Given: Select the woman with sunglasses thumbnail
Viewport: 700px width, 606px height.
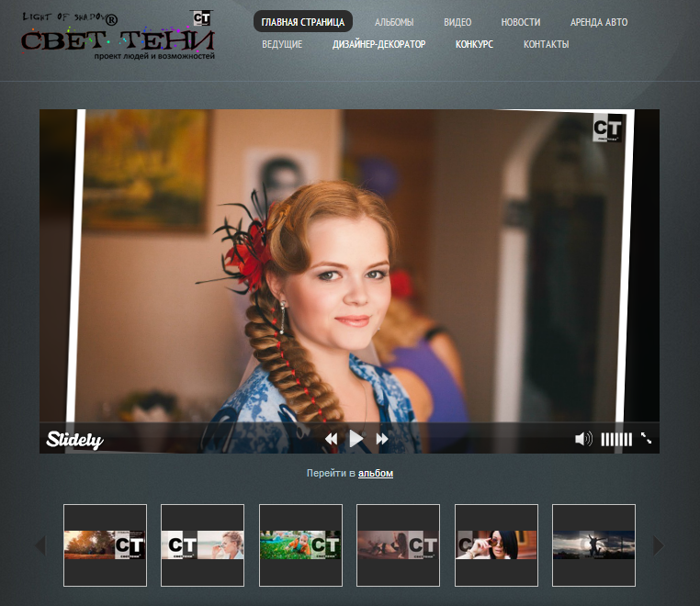Looking at the screenshot, I should [x=496, y=545].
